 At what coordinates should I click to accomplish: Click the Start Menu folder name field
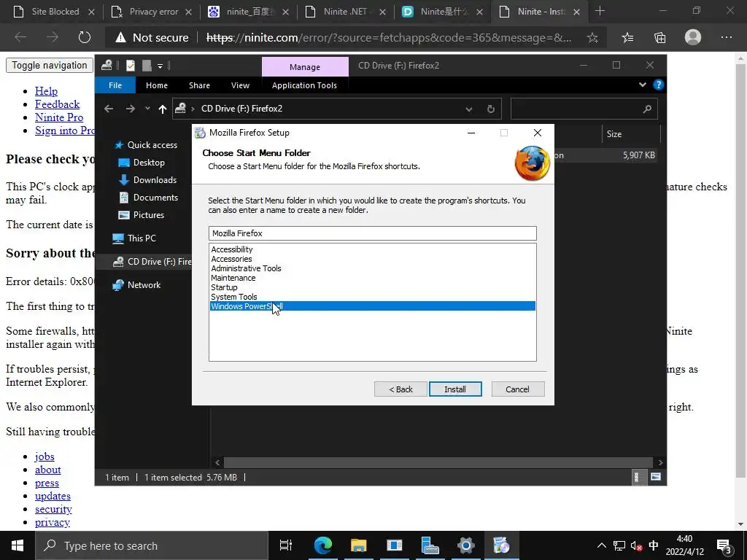(x=373, y=233)
